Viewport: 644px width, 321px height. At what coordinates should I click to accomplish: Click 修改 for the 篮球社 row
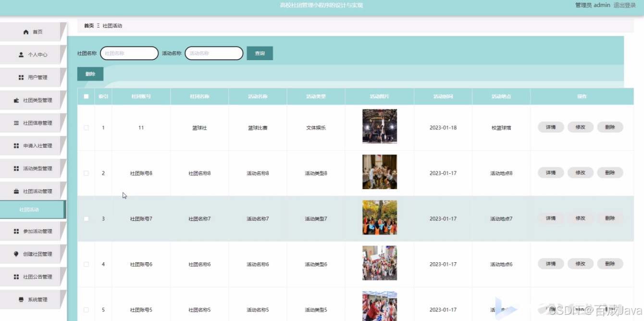[x=580, y=127]
